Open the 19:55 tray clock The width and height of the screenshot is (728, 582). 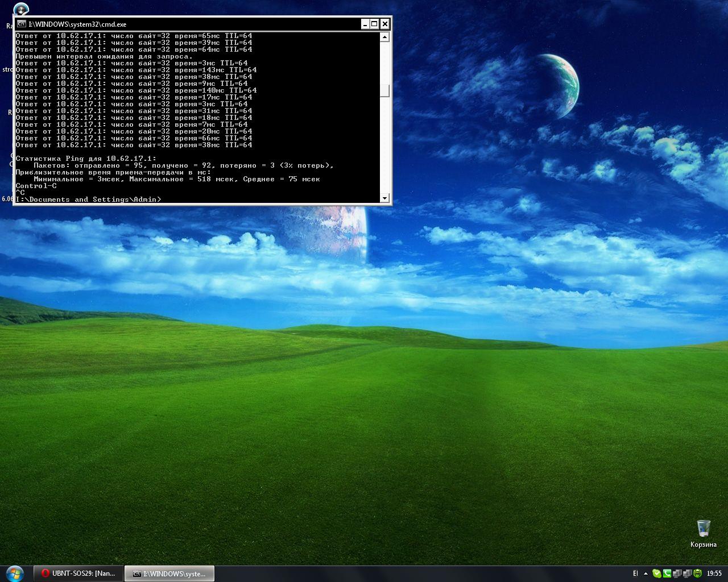click(714, 574)
